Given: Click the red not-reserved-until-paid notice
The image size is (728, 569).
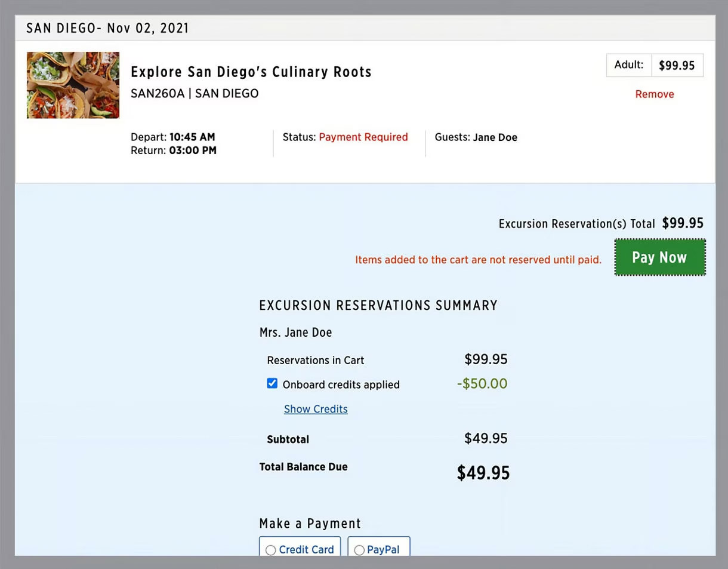Looking at the screenshot, I should 478,260.
